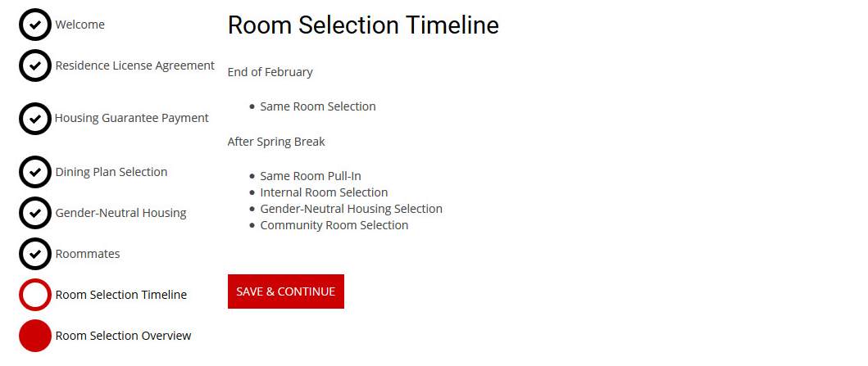Open the Welcome step
Screen dimensions: 868x366
pos(80,25)
